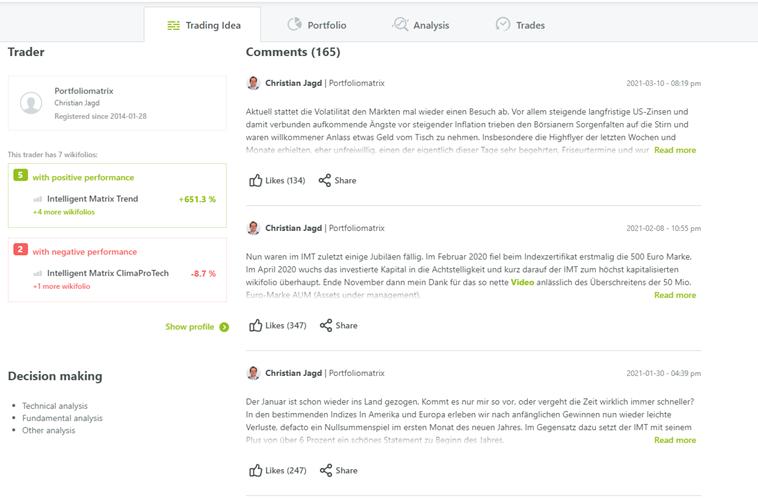Viewport: 758px width, 499px height.
Task: Click Likes (247) label
Action: point(286,470)
